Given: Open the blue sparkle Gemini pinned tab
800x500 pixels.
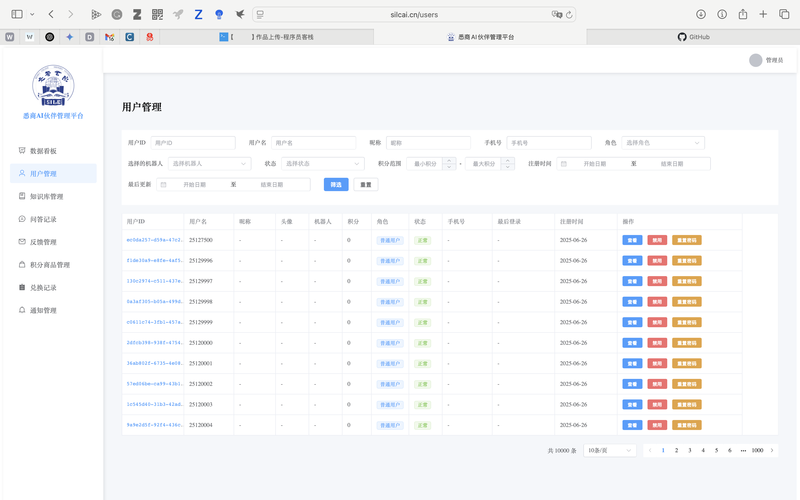Looking at the screenshot, I should 69,37.
